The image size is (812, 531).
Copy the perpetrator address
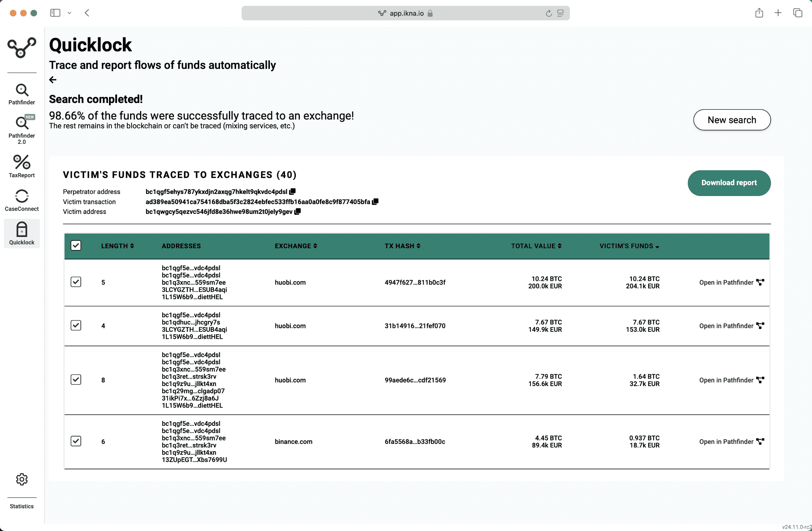point(292,191)
